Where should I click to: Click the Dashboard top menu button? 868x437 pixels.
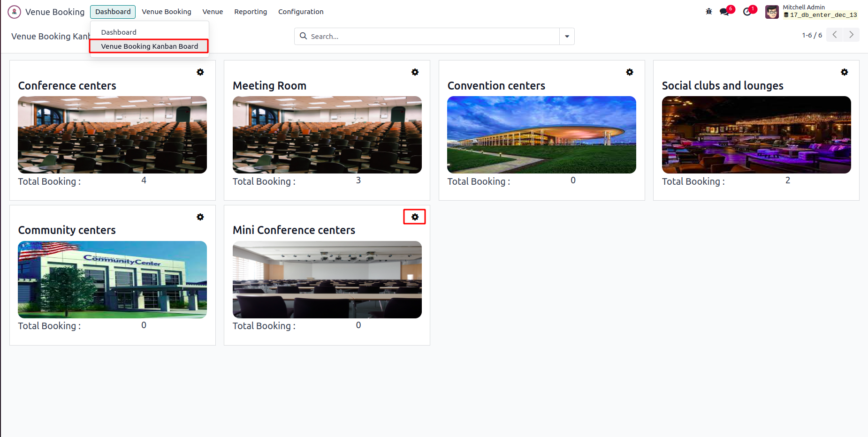[x=113, y=12]
